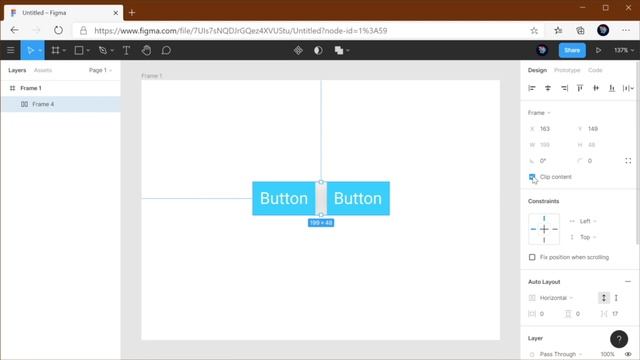Open the Page 1 dropdown
This screenshot has height=360, width=640.
tap(100, 70)
